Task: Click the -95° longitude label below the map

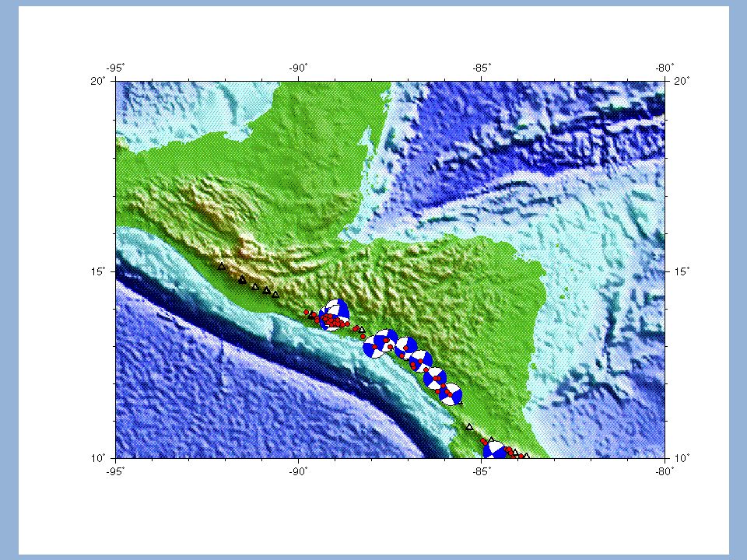Action: click(115, 471)
